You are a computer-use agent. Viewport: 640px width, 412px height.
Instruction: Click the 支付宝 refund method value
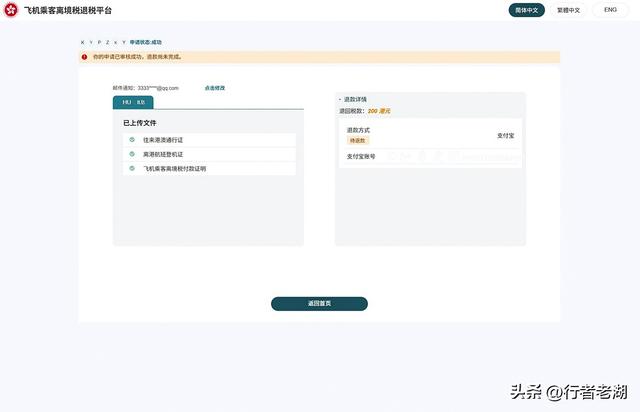coord(506,136)
